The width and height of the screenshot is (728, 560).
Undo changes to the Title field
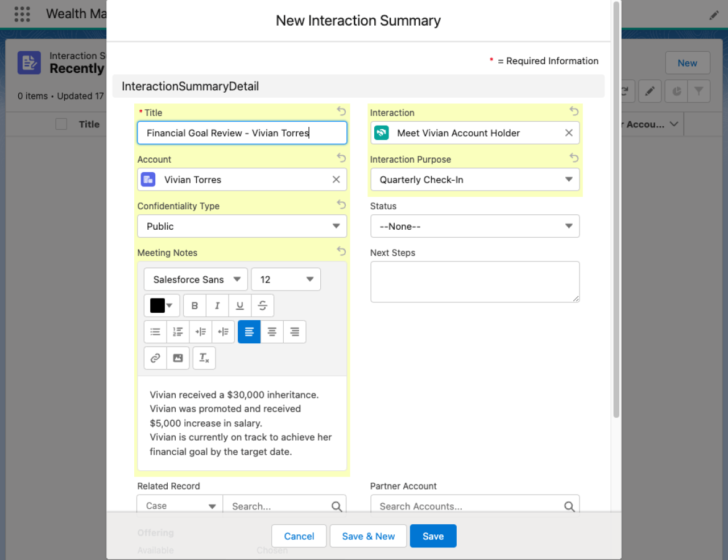pyautogui.click(x=341, y=111)
